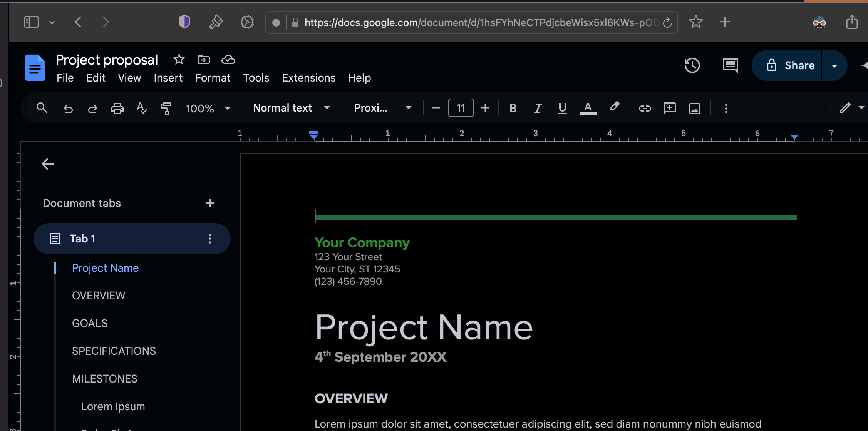Jump to SPECIFICATIONS in the outline
Image resolution: width=868 pixels, height=431 pixels.
[x=114, y=351]
